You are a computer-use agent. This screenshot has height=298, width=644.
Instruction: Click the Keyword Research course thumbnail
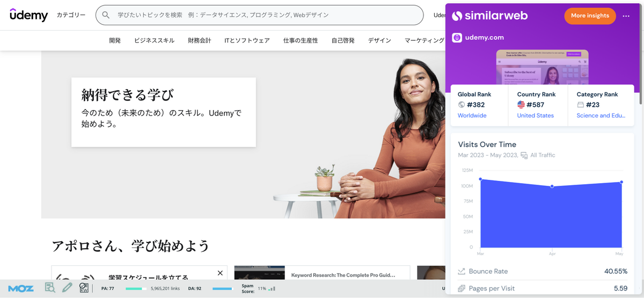[x=259, y=273]
